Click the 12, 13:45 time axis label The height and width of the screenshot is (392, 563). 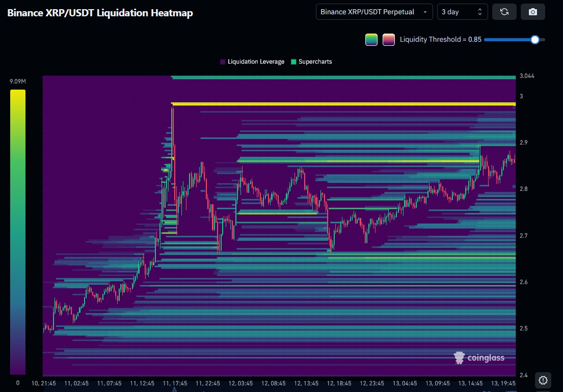[306, 383]
